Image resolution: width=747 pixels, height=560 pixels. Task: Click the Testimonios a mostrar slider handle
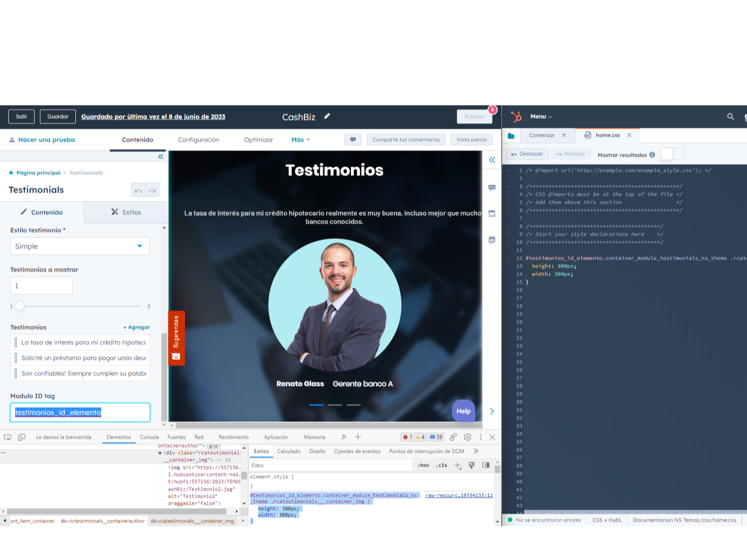pos(20,306)
